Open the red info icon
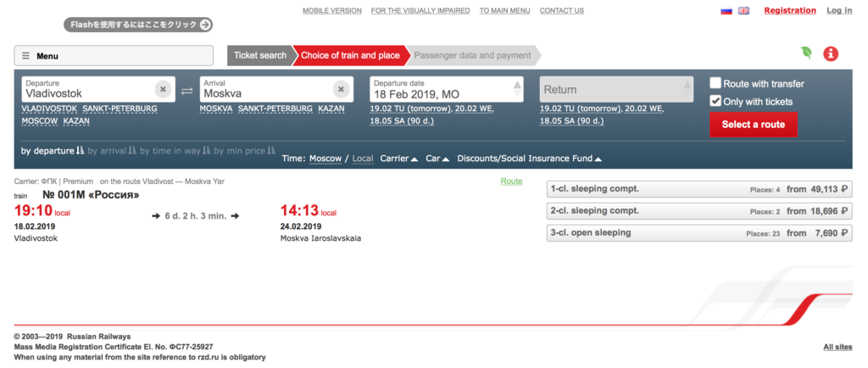 point(831,53)
